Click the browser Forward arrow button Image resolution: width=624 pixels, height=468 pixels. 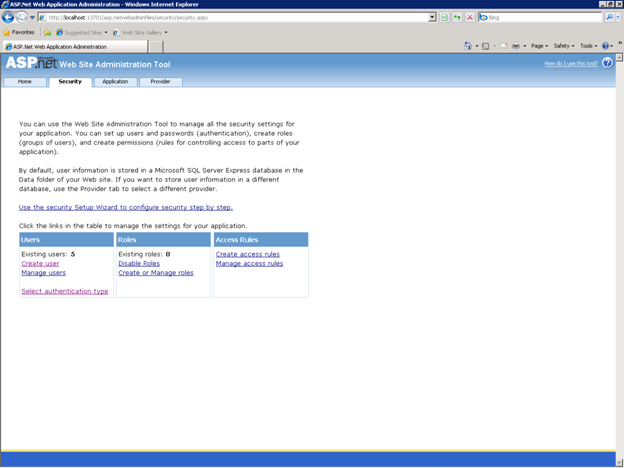pos(21,18)
